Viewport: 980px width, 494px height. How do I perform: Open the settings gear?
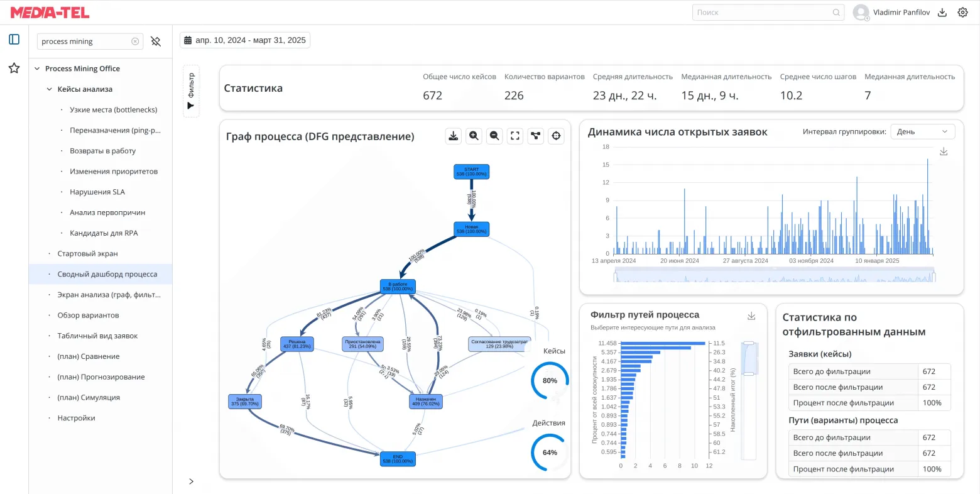[963, 12]
